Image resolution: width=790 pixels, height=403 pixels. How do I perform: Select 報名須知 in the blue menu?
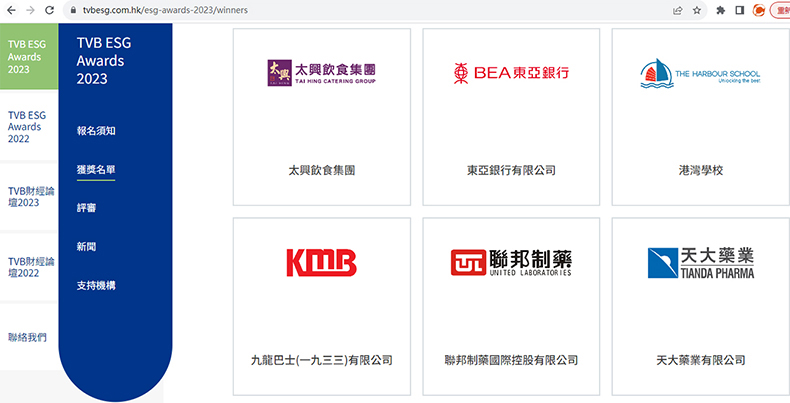[x=96, y=131]
